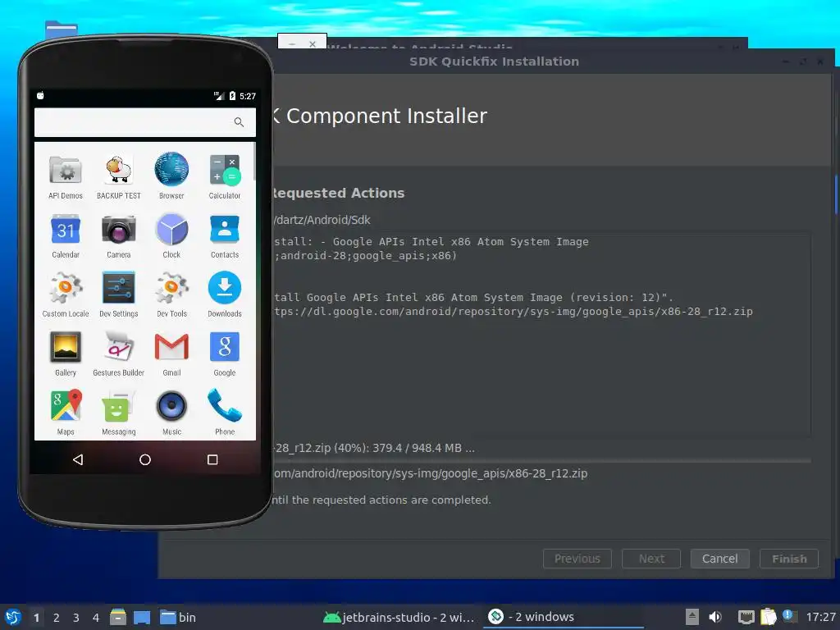This screenshot has height=630, width=840.
Task: Open the Browser app
Action: (x=171, y=177)
